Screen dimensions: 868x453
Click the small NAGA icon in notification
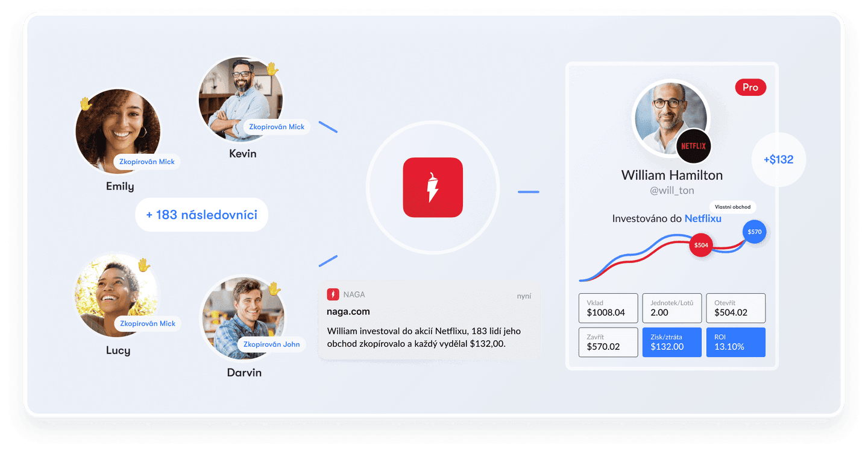[333, 294]
